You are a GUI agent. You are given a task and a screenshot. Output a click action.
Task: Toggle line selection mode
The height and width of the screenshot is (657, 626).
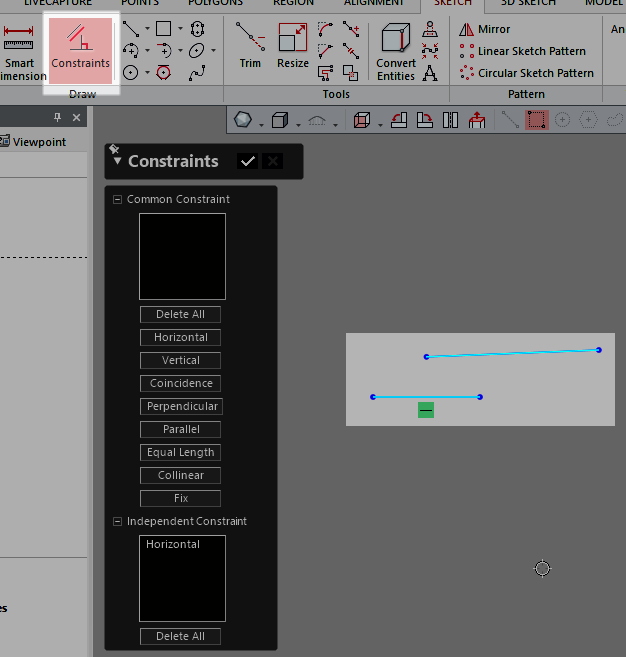(x=510, y=120)
